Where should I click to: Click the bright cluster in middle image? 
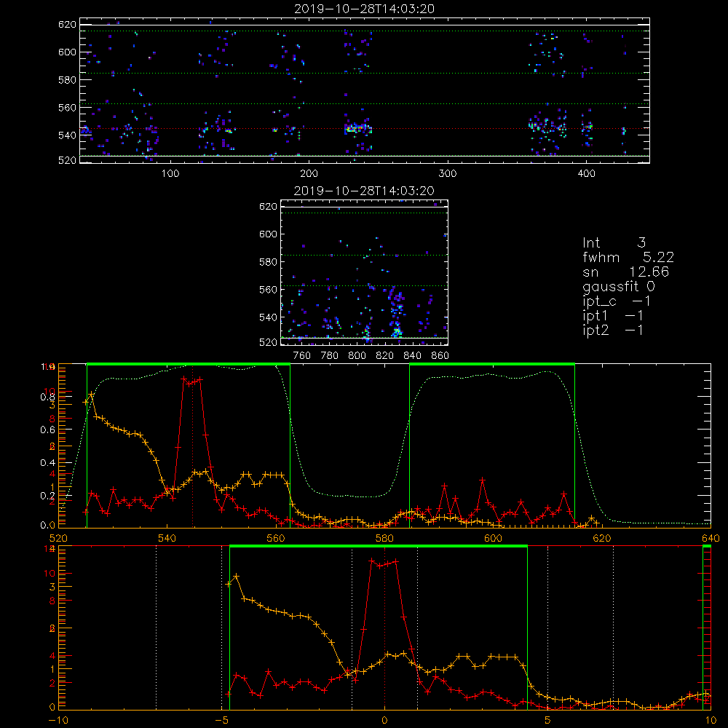397,331
